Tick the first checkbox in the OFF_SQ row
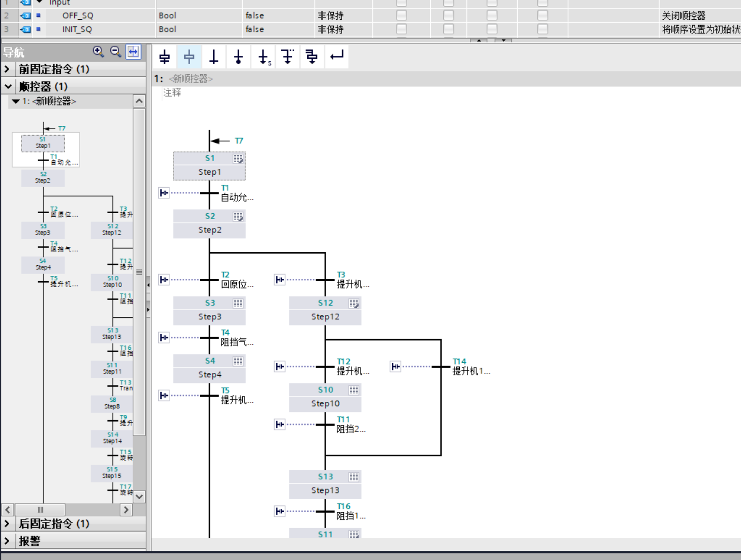Screen dimensions: 741x560 401,15
